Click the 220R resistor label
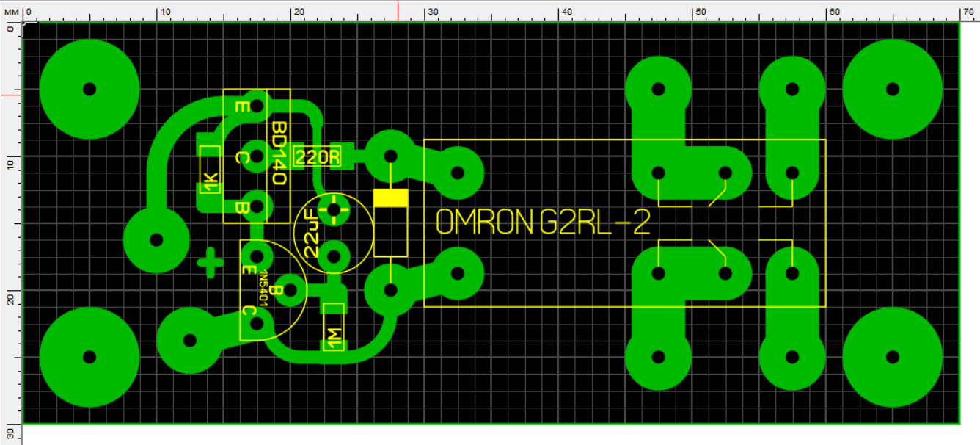980x445 pixels. (x=316, y=156)
